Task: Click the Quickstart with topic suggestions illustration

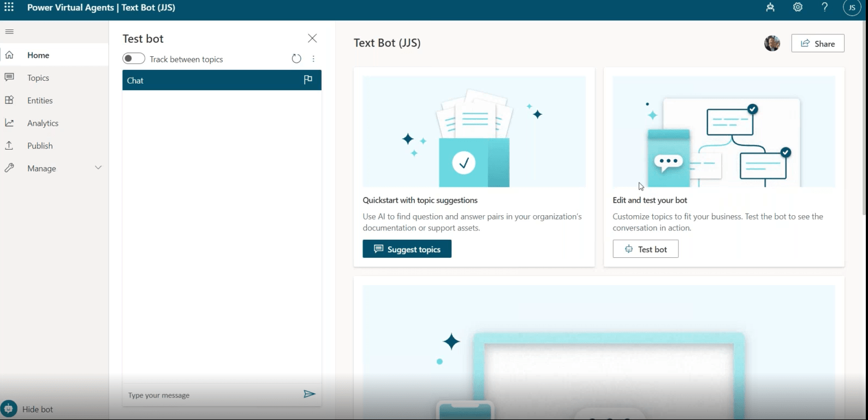Action: (x=474, y=132)
